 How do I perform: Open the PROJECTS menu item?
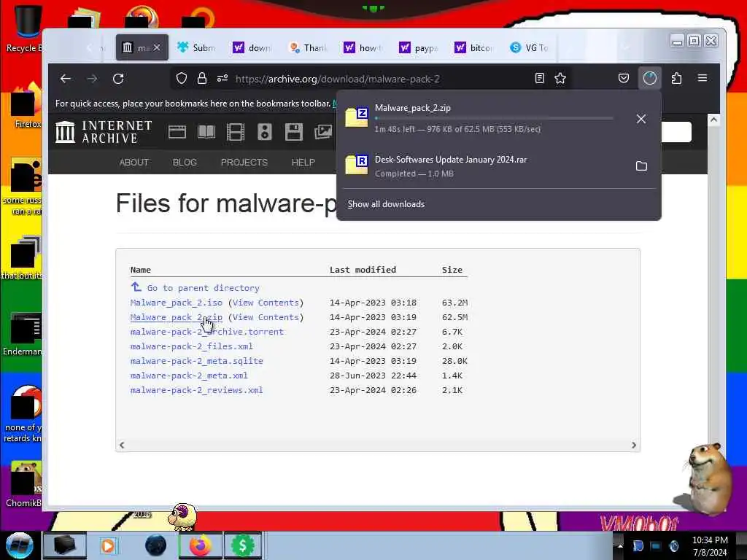[x=244, y=163]
